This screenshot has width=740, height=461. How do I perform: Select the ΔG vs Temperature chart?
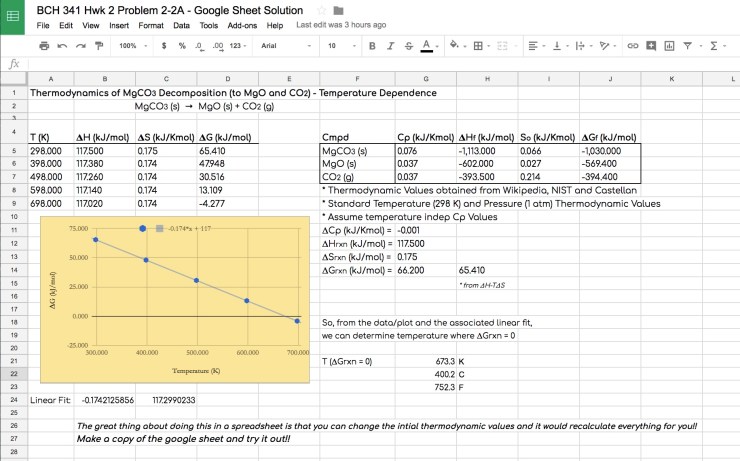coord(175,300)
